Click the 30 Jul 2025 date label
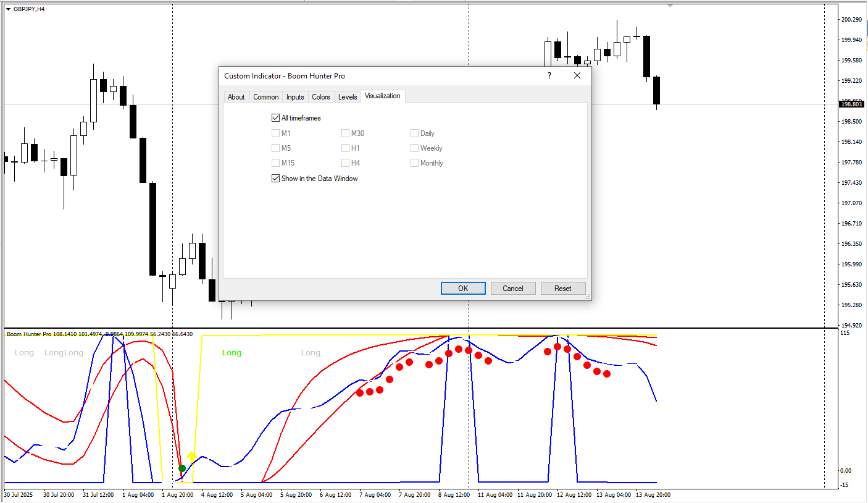The image size is (868, 503). pyautogui.click(x=18, y=495)
